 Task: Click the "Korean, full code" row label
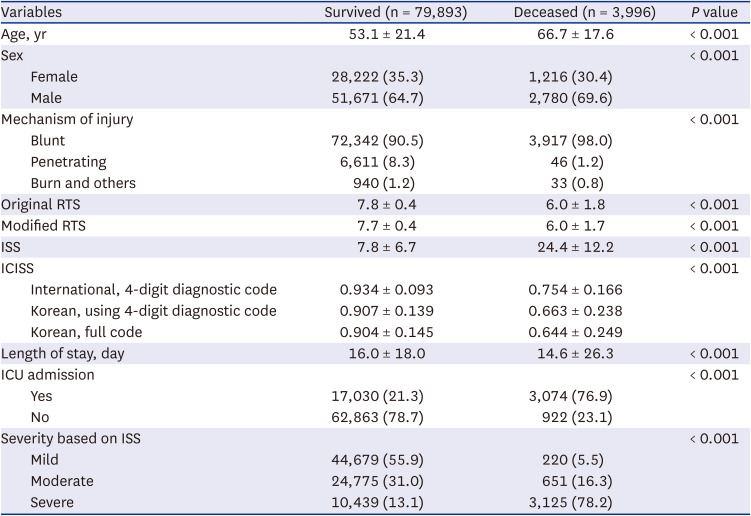(x=86, y=332)
